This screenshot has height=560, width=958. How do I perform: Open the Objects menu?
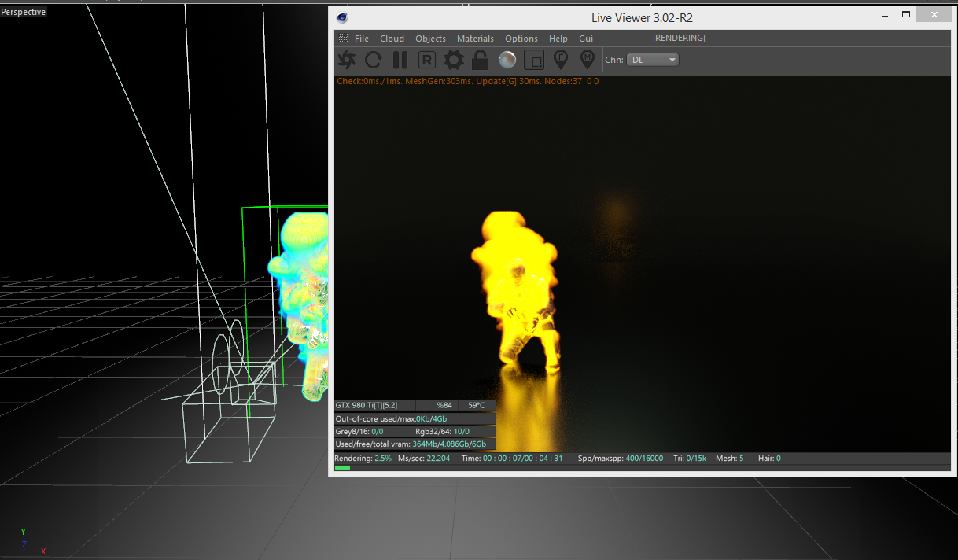coord(430,39)
